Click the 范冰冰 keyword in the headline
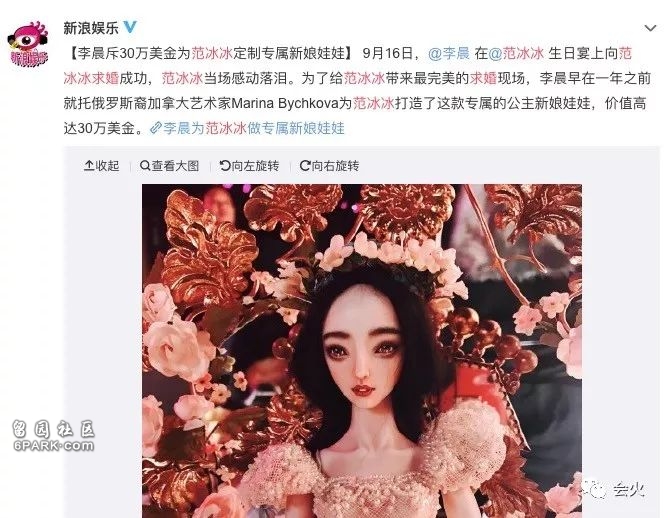 click(212, 53)
